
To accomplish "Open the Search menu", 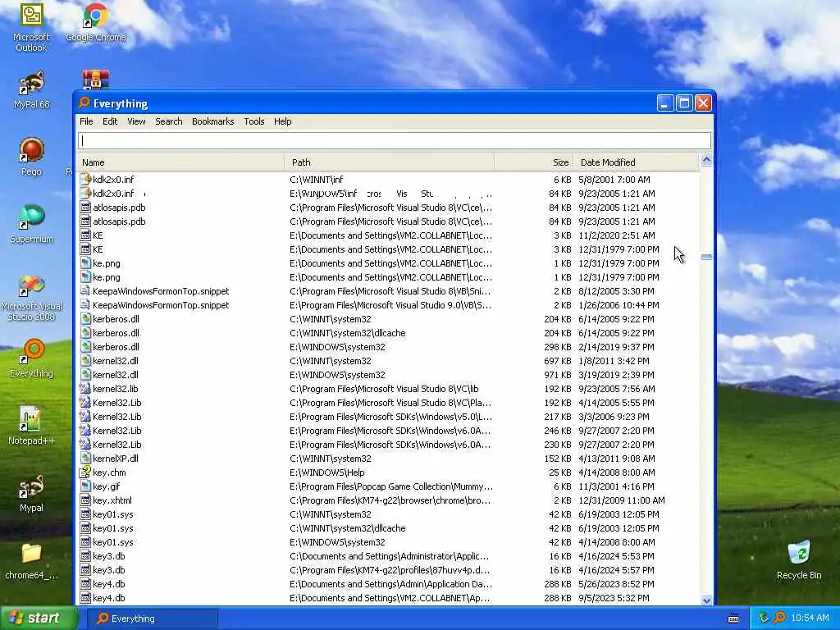I will pos(169,121).
